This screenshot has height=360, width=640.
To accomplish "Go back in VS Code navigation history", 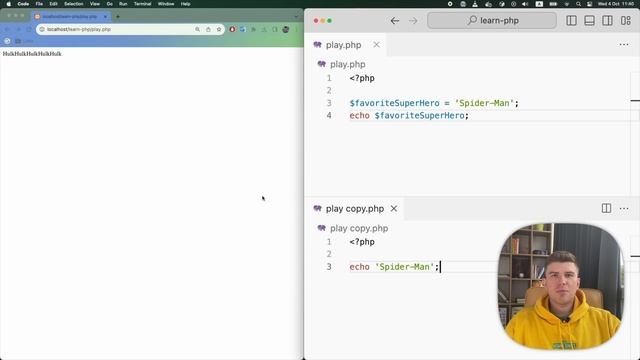I will click(394, 20).
